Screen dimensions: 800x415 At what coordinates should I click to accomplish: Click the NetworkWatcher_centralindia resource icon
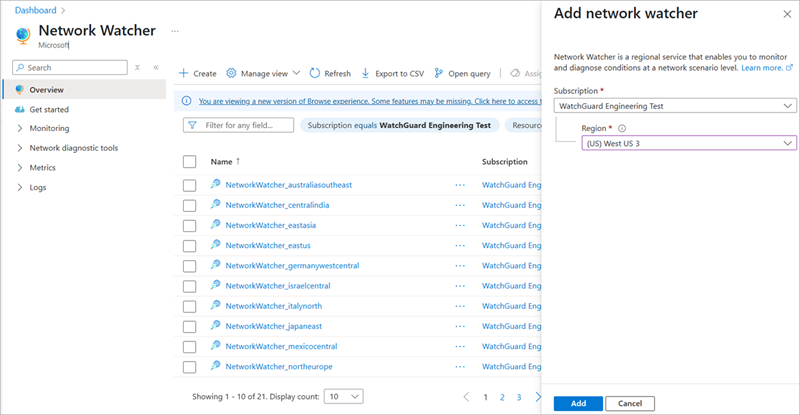click(x=216, y=204)
